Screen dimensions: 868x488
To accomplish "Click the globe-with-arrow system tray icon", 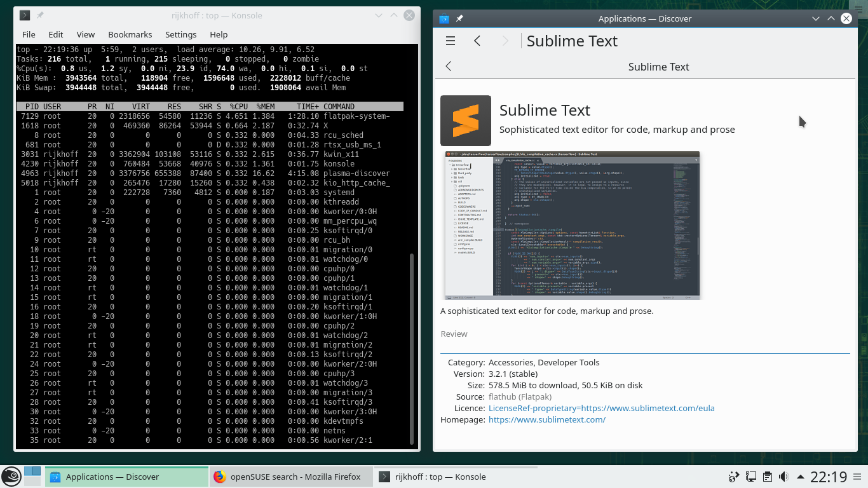I will point(734,477).
